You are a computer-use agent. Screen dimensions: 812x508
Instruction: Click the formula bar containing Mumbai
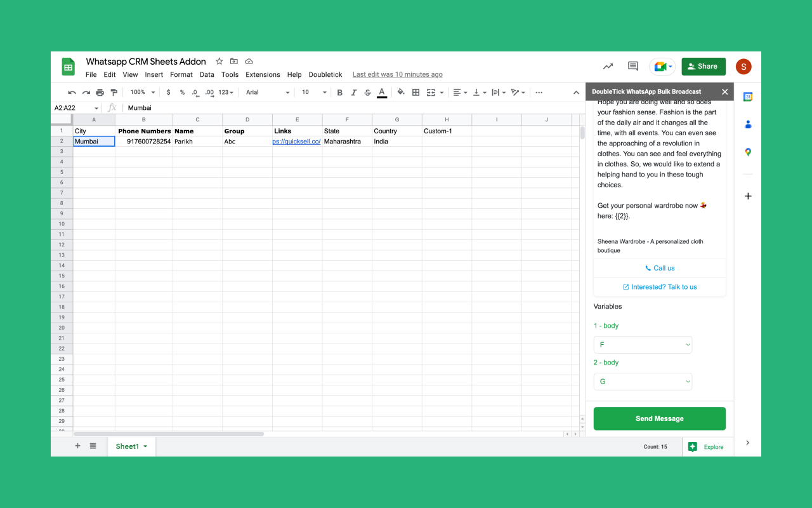[354, 108]
